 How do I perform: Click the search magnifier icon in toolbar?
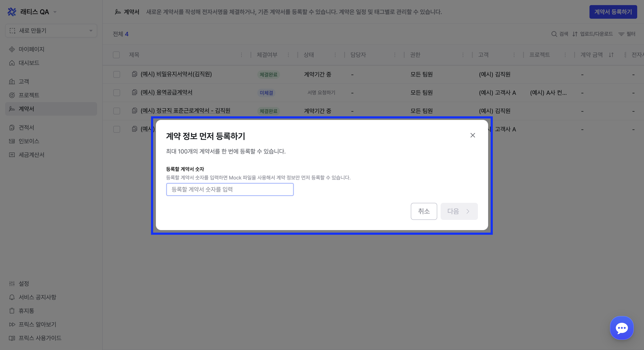pyautogui.click(x=554, y=34)
